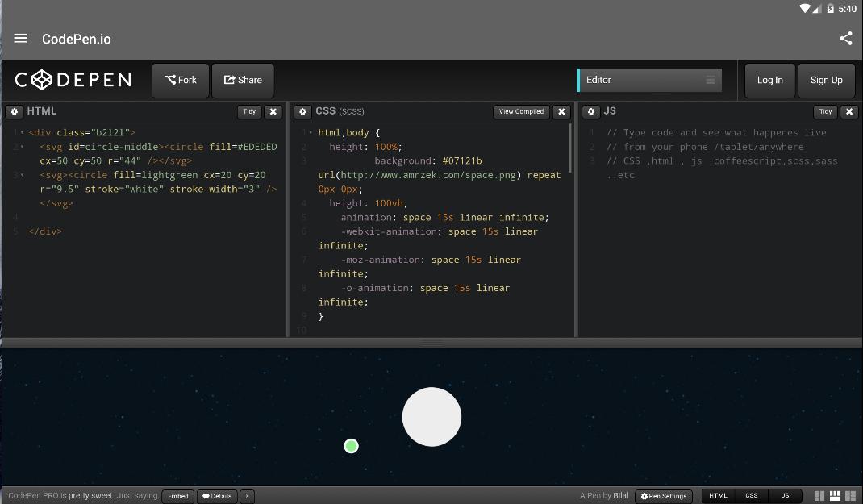The width and height of the screenshot is (863, 504).
Task: Click the '-webkit-animation' property in CSS
Action: click(389, 231)
